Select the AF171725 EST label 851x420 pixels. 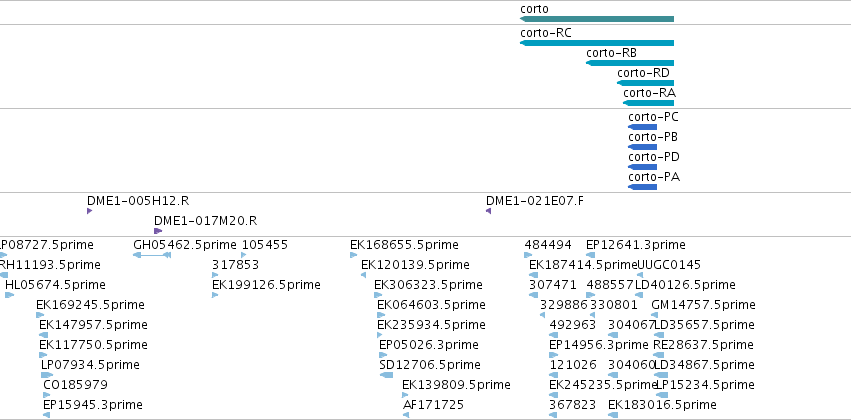[433, 405]
